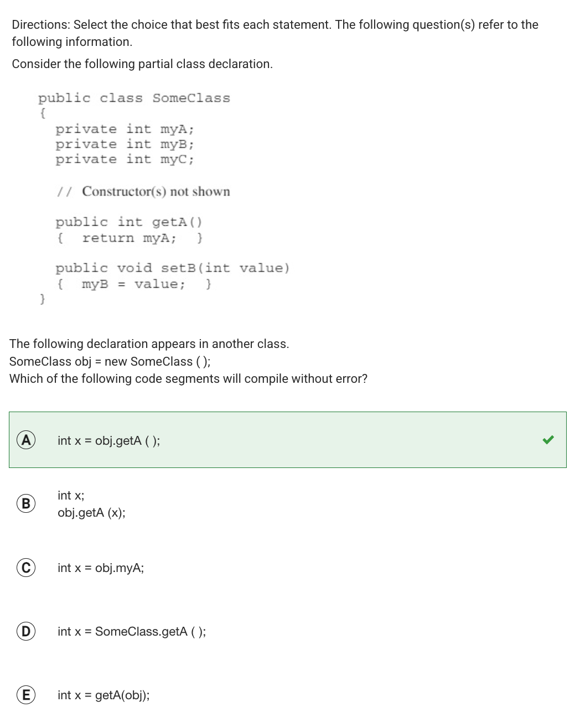The height and width of the screenshot is (728, 580).
Task: Select answer choice B circle
Action: coord(25,503)
